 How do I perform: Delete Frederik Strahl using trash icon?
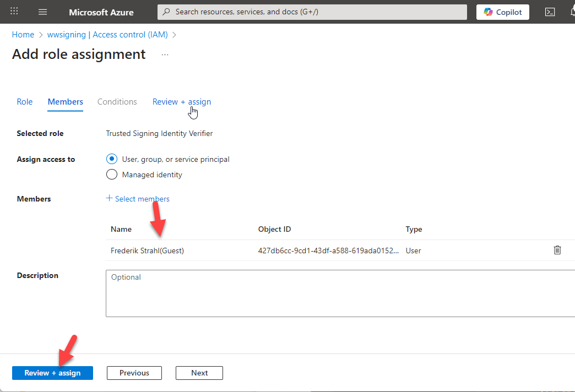point(557,250)
